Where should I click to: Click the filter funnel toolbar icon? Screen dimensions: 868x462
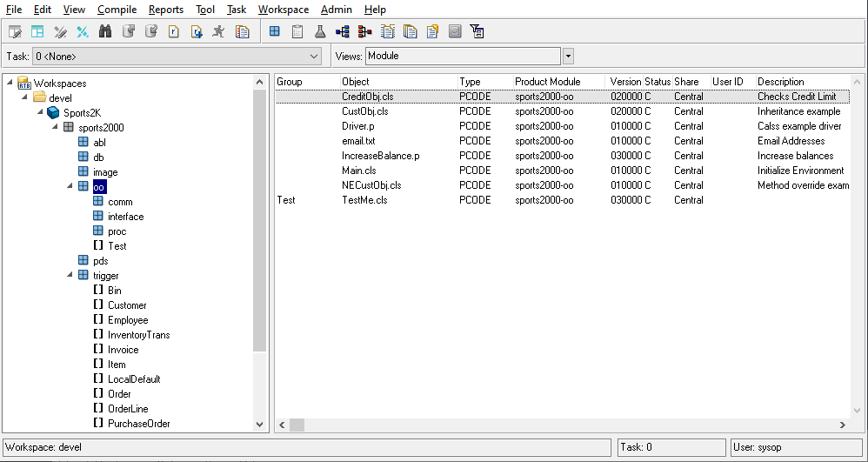[x=477, y=31]
